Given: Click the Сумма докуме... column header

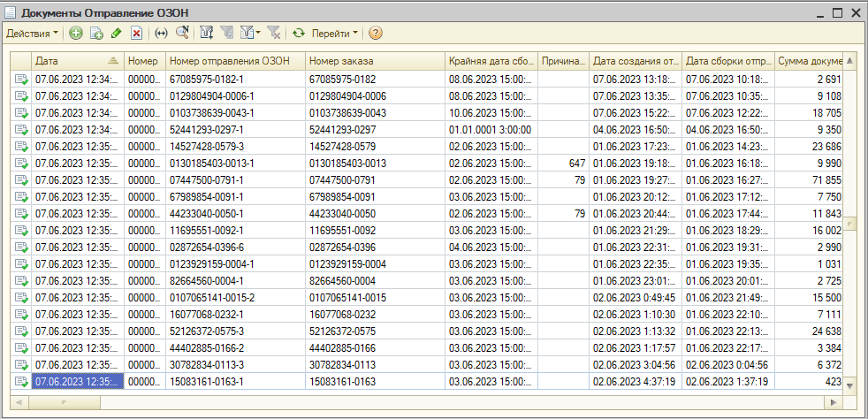Looking at the screenshot, I should pyautogui.click(x=809, y=61).
